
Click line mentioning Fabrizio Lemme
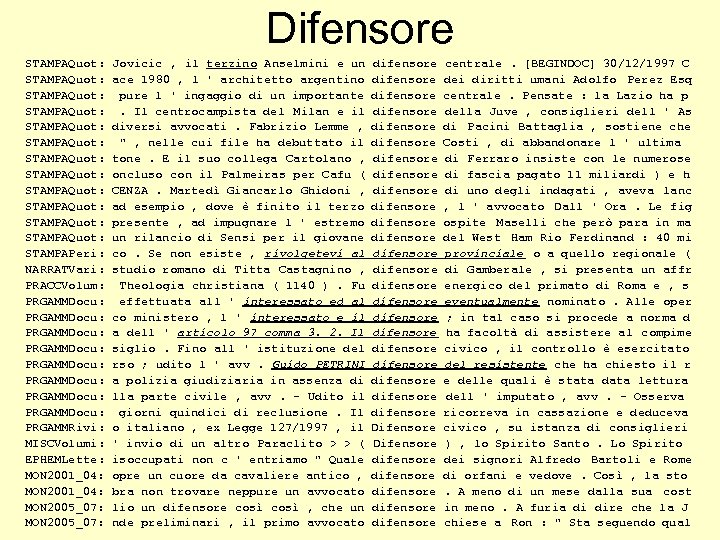(x=358, y=127)
